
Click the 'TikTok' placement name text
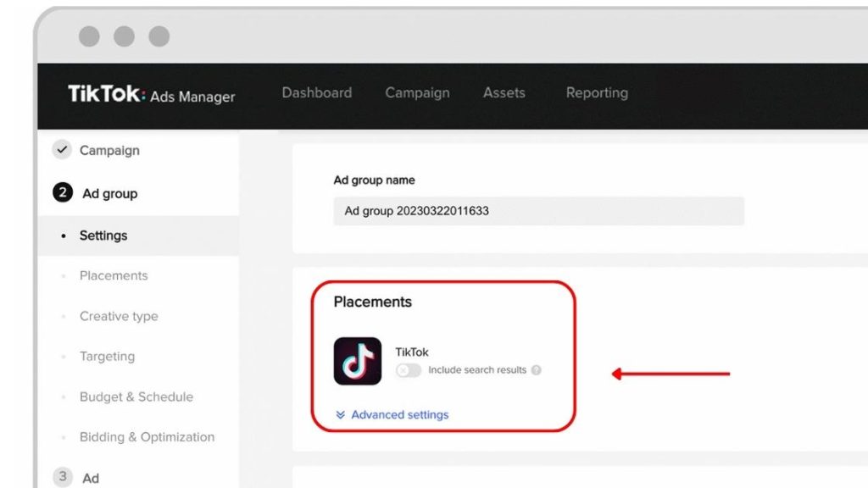(412, 352)
